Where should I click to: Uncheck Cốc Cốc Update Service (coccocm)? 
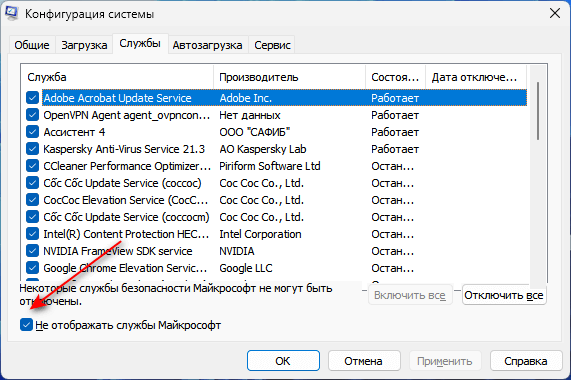[32, 217]
